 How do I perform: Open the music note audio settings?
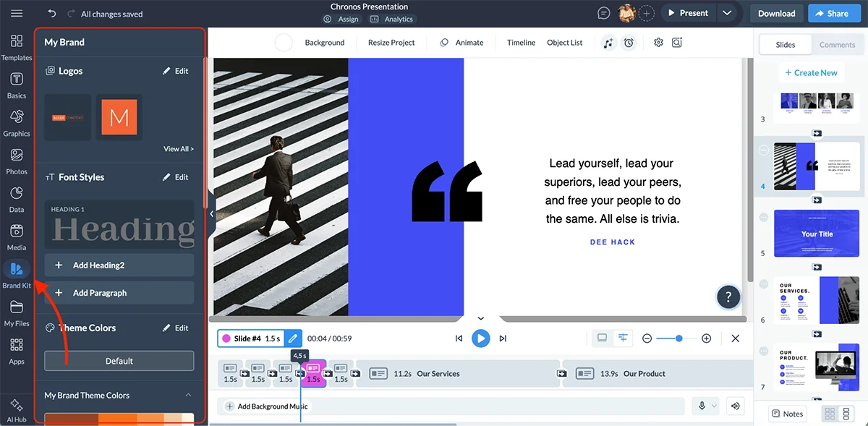(x=608, y=43)
